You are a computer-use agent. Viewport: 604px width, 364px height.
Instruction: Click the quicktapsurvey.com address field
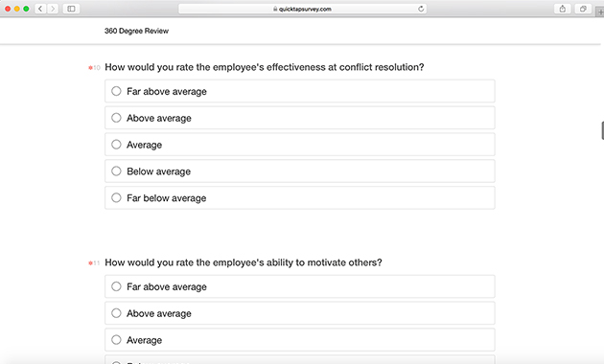coord(302,9)
